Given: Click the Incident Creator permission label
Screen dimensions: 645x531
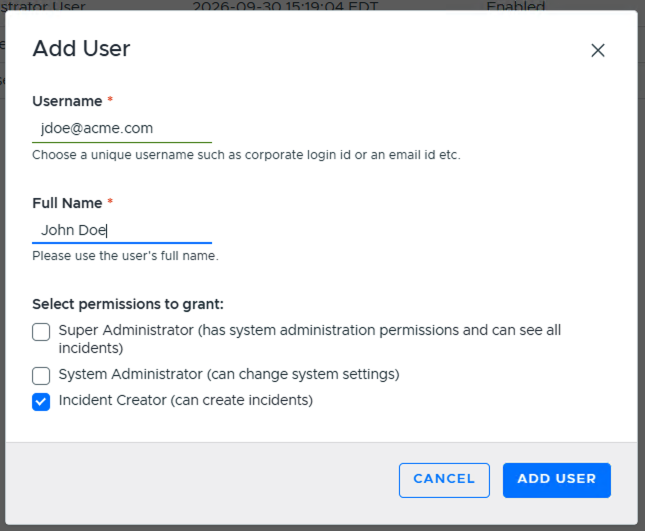Looking at the screenshot, I should pyautogui.click(x=186, y=400).
